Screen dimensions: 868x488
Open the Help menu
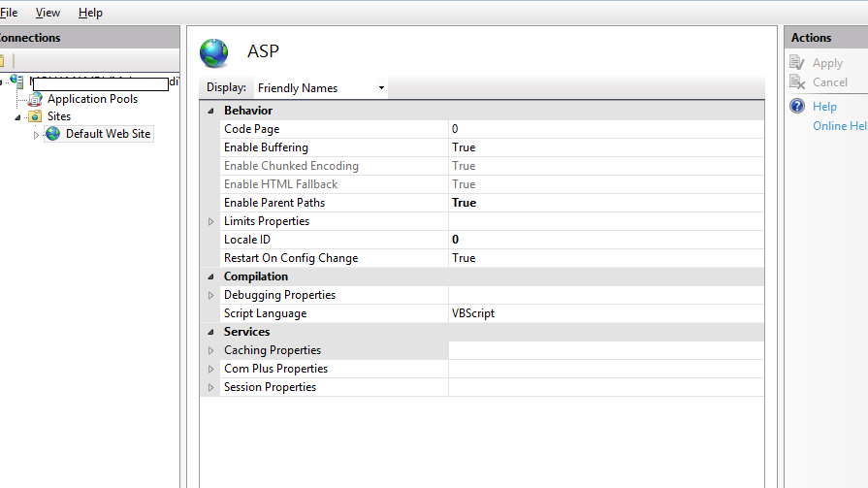tap(90, 13)
